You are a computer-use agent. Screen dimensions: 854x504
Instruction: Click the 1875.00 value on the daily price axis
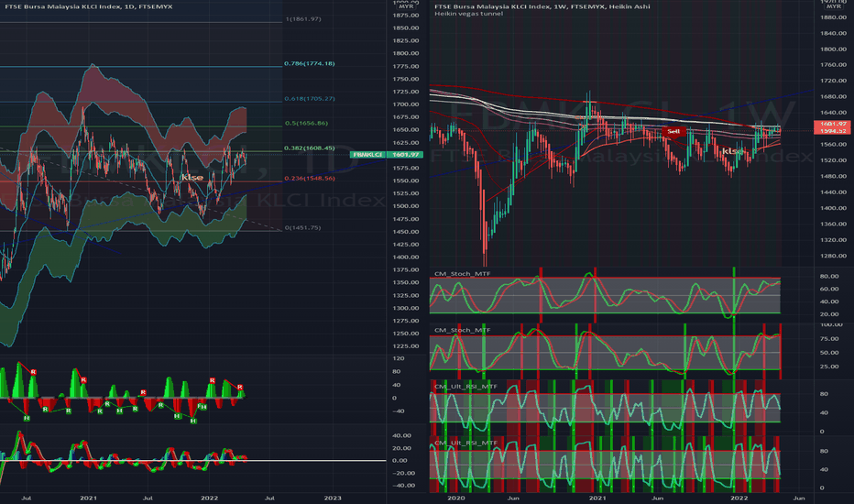click(x=406, y=16)
